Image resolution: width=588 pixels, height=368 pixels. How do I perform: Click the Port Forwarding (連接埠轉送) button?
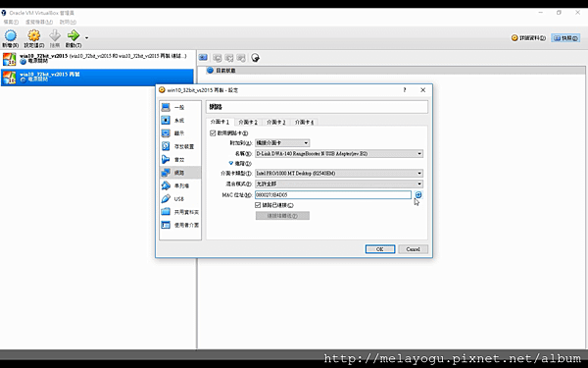tap(282, 216)
